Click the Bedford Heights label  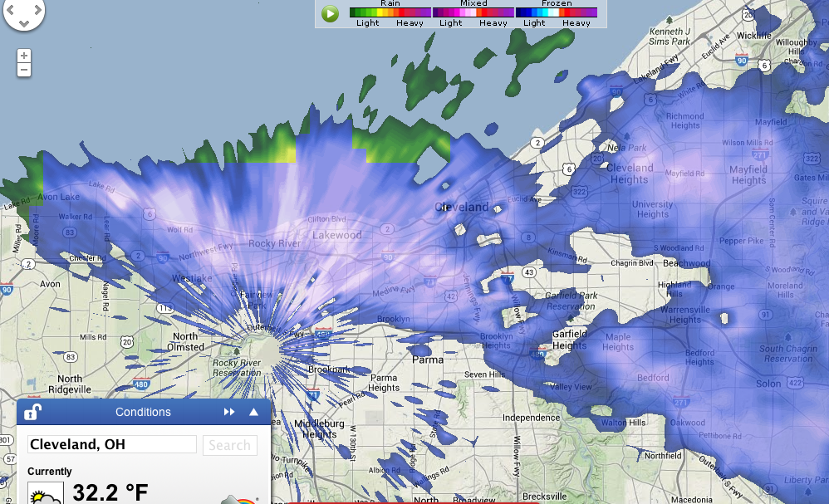coord(699,357)
